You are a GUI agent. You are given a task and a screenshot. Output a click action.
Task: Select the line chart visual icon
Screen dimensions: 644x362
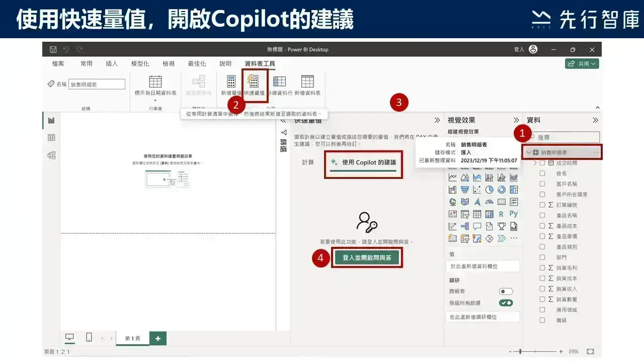[x=453, y=177]
